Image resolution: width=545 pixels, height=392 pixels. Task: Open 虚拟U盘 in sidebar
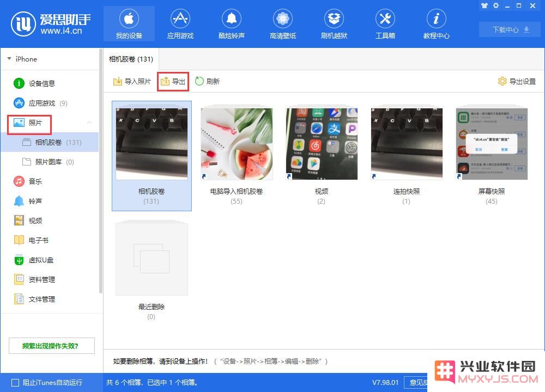coord(50,260)
